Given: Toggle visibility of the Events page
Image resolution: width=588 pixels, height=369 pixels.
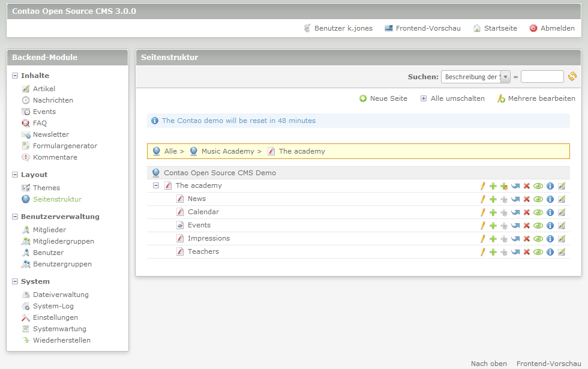Looking at the screenshot, I should point(538,226).
